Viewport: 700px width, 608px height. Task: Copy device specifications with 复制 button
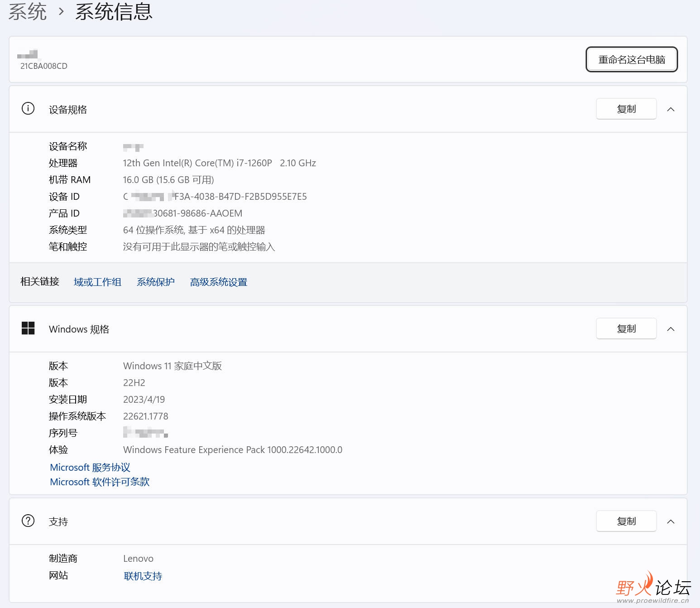[626, 109]
